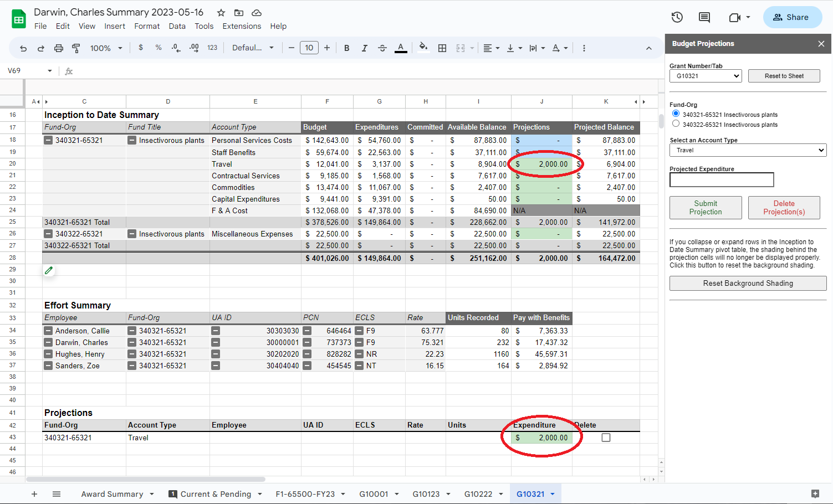Switch to the Award Summary sheet tab
The image size is (833, 504).
click(x=112, y=494)
